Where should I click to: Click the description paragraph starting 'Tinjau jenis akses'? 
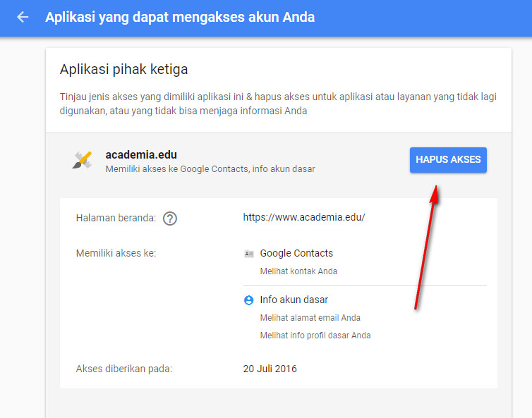tap(278, 104)
